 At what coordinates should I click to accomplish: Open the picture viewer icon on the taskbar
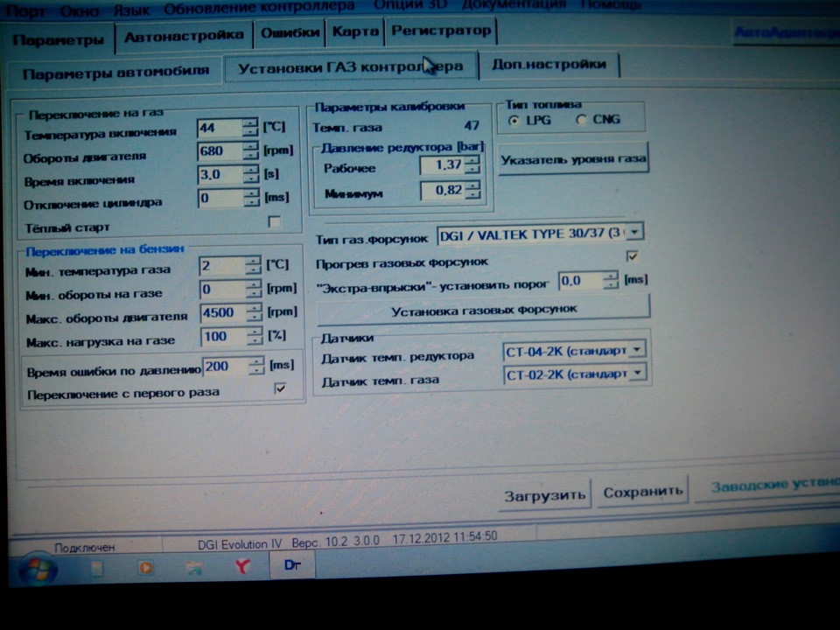click(x=193, y=567)
